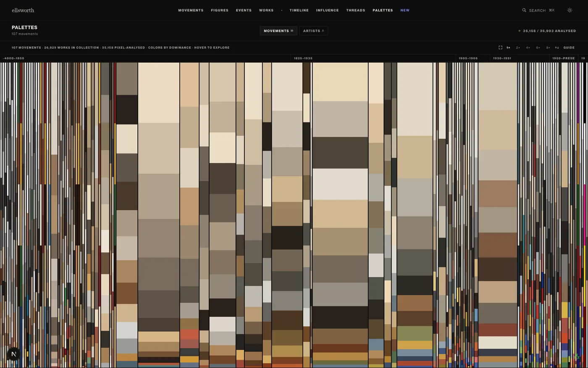This screenshot has height=368, width=588.
Task: Click the "PALETTES" page heading
Action: (24, 27)
